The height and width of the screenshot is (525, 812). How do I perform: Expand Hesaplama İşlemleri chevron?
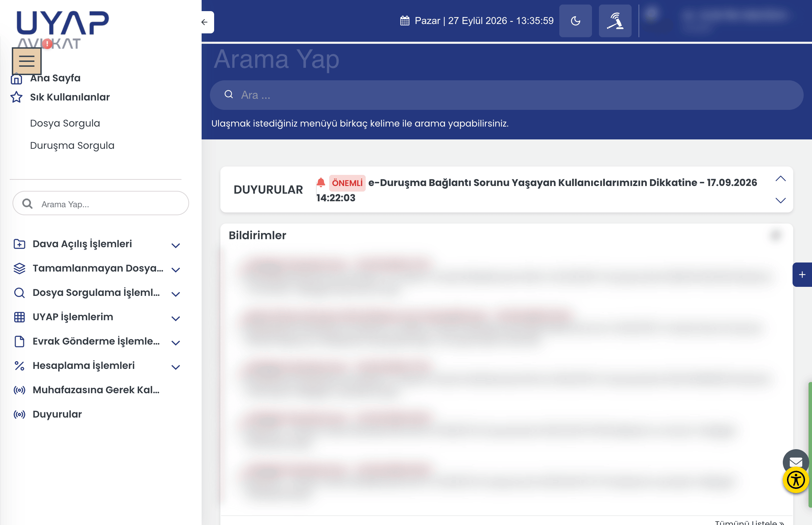tap(176, 367)
